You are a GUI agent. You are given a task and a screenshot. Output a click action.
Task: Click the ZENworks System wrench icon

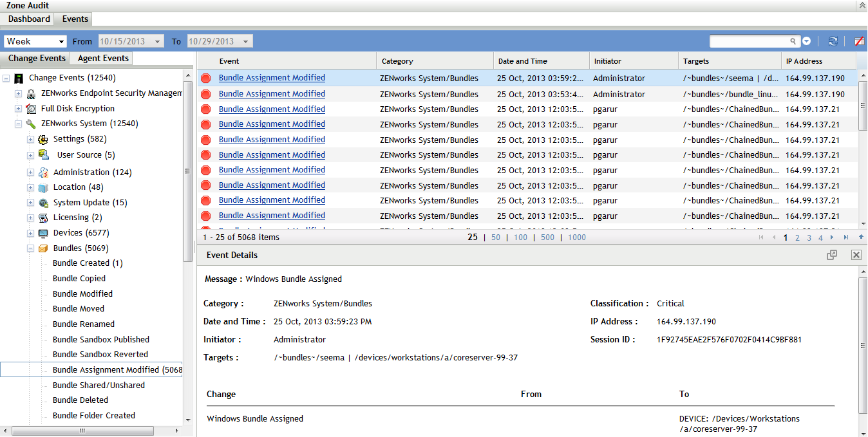tap(31, 124)
